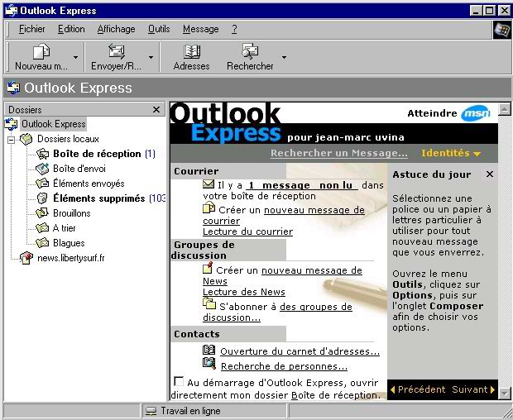Open the Edition menu
513x420 pixels.
[71, 29]
